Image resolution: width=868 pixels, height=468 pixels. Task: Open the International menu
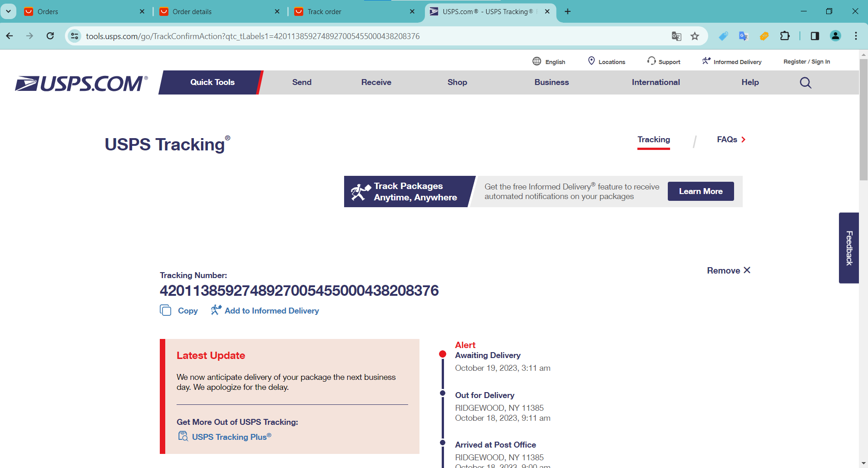656,82
